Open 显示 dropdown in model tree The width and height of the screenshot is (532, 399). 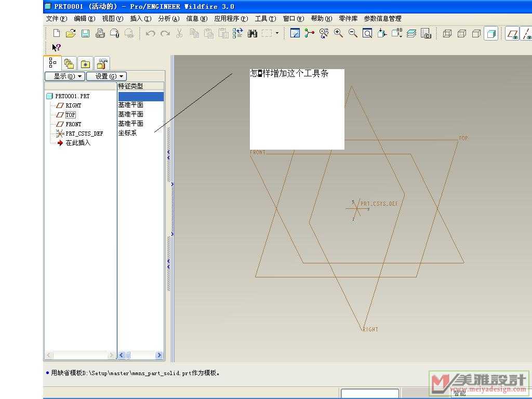coord(65,76)
